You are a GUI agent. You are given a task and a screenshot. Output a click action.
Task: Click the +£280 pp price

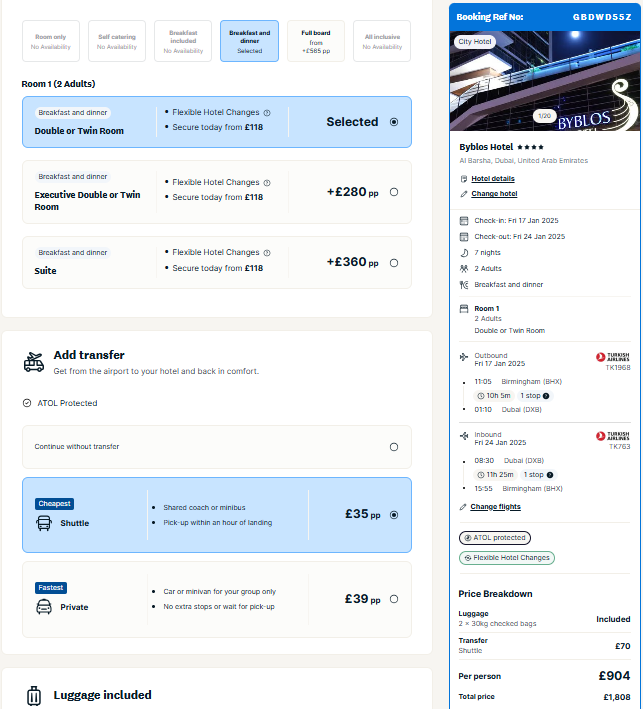(x=352, y=192)
